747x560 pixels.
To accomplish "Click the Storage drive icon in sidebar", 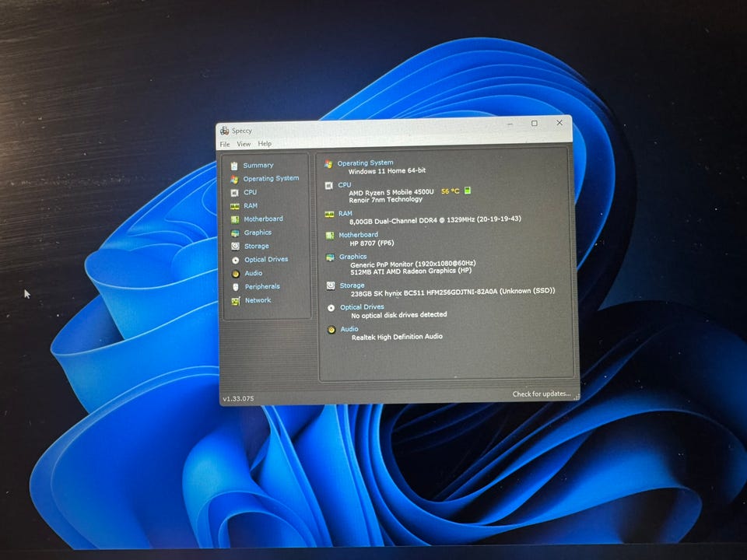I will pos(235,247).
